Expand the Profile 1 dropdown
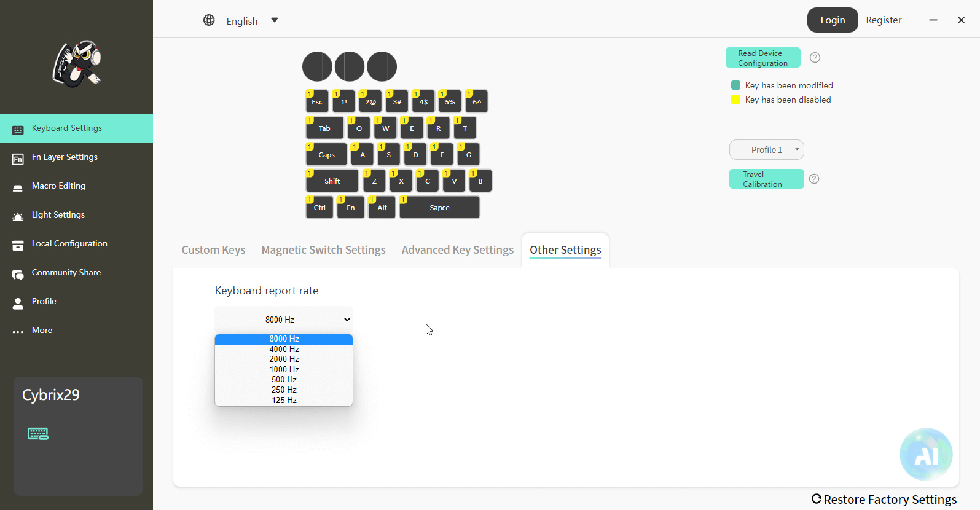This screenshot has height=510, width=980. point(767,150)
